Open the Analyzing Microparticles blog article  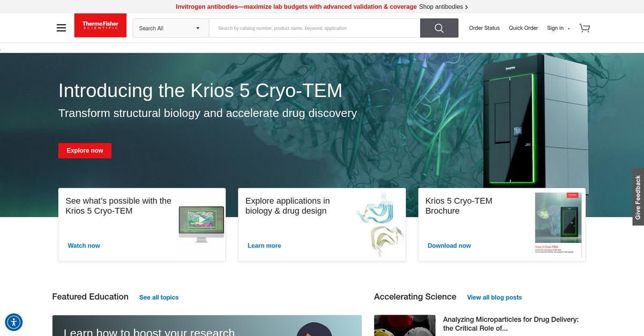[511, 324]
